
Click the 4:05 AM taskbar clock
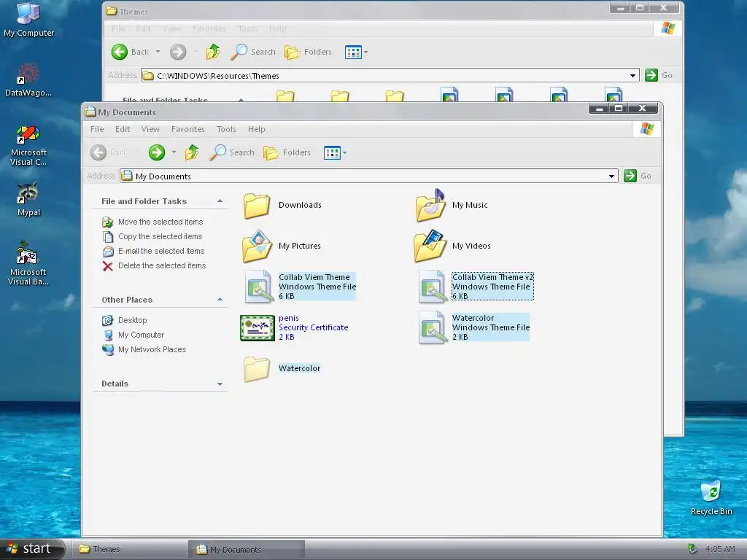pos(720,549)
